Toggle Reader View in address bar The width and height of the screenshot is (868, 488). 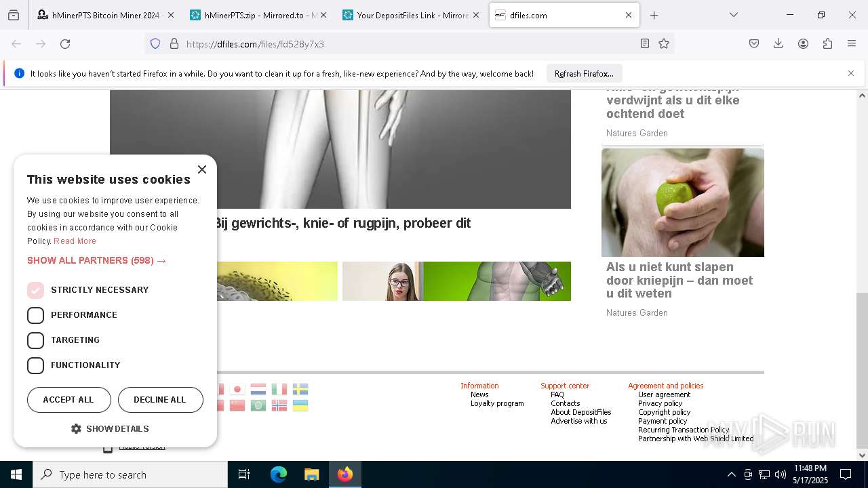[645, 44]
